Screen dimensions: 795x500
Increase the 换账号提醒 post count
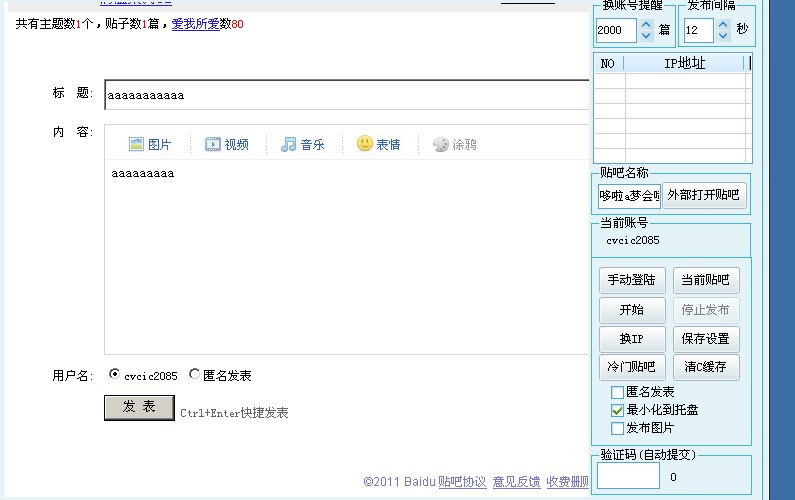[x=646, y=24]
